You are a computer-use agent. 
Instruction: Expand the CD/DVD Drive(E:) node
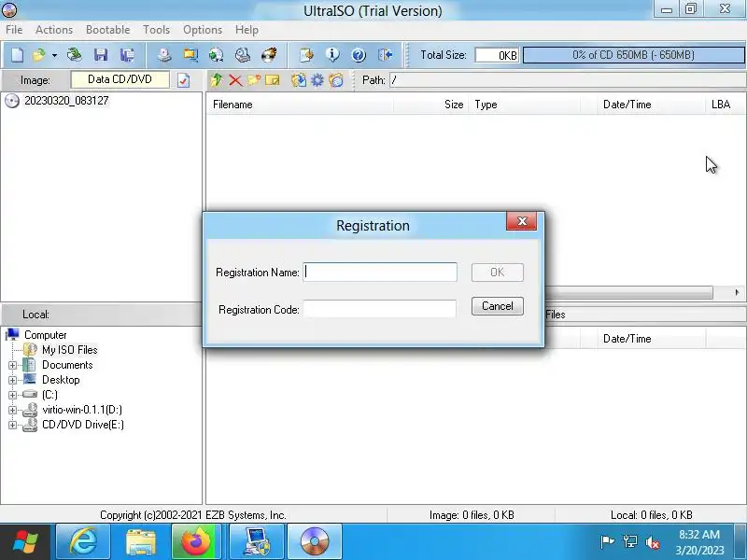[x=12, y=425]
